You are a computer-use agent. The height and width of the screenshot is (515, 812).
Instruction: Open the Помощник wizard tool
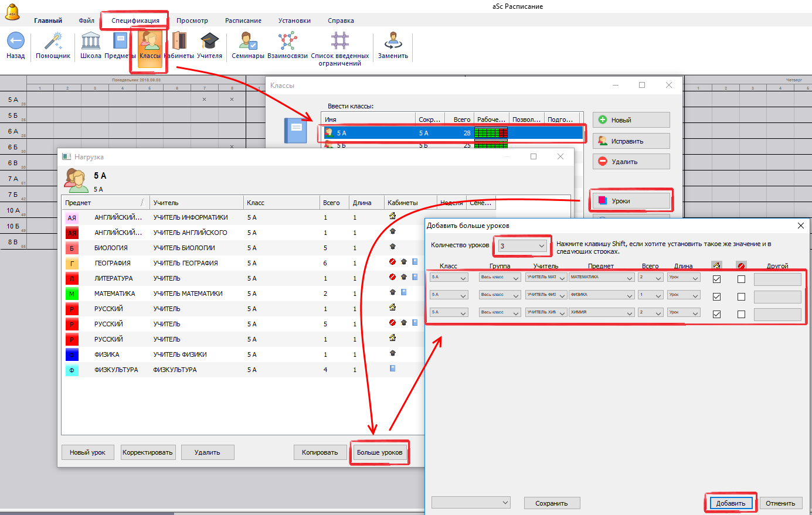pyautogui.click(x=53, y=42)
